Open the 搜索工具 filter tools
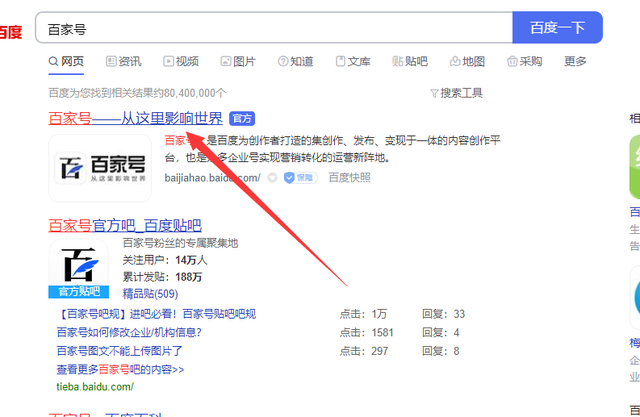Image resolution: width=640 pixels, height=417 pixels. (455, 93)
